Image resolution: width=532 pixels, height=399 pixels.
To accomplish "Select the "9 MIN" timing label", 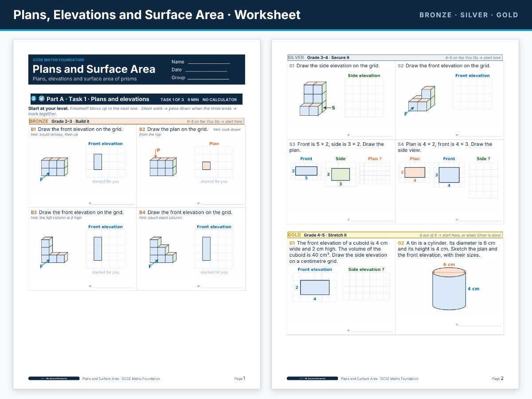I will pos(193,100).
